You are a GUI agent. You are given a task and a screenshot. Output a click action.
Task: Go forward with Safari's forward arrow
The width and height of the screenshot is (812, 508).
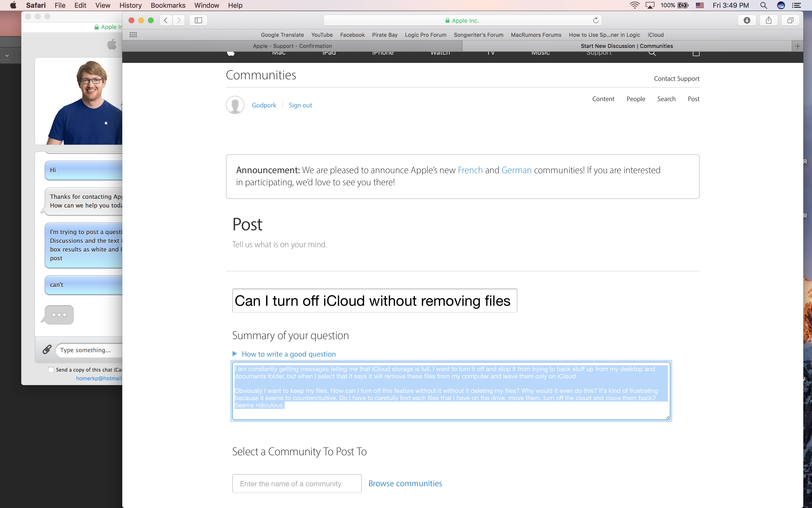point(179,20)
